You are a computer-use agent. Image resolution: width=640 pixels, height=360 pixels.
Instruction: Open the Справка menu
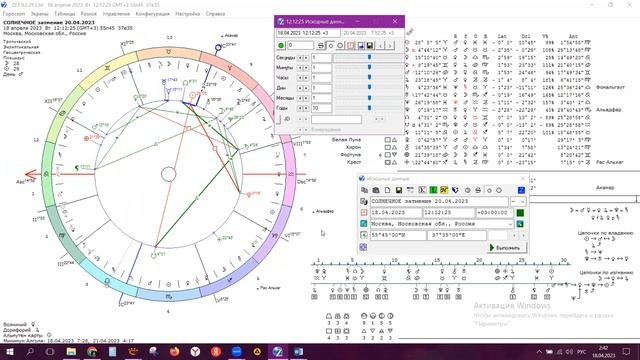(x=215, y=13)
